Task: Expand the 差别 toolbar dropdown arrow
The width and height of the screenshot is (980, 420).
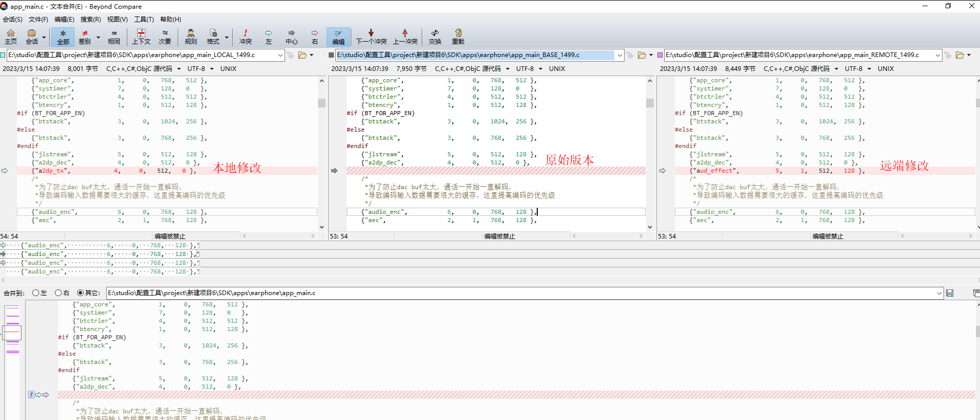Action: tap(98, 37)
